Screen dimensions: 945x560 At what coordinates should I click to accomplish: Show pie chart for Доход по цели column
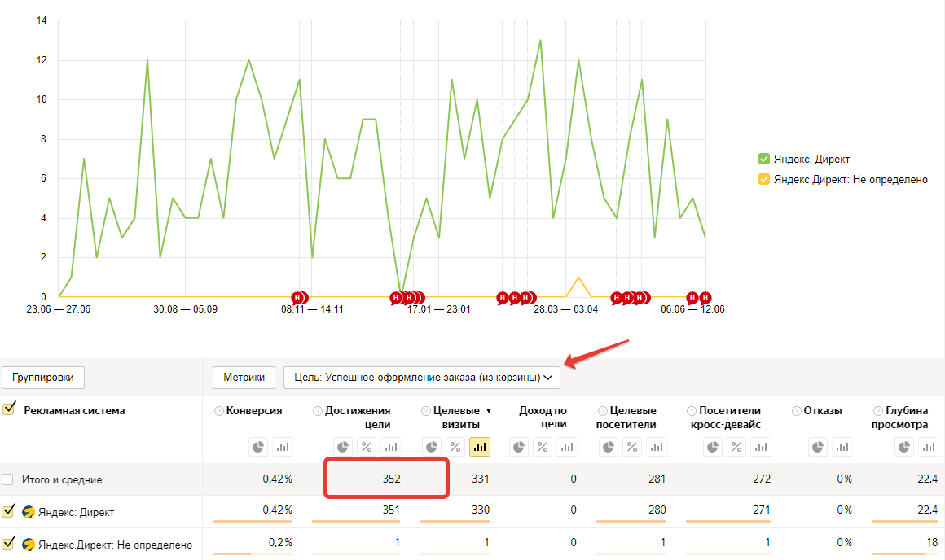coord(519,447)
